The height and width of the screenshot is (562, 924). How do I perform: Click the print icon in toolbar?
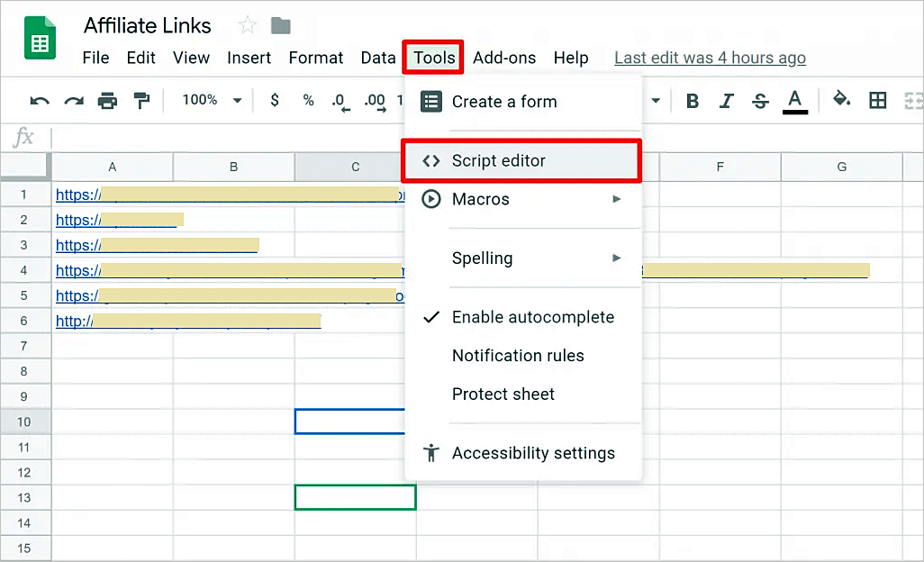[107, 101]
